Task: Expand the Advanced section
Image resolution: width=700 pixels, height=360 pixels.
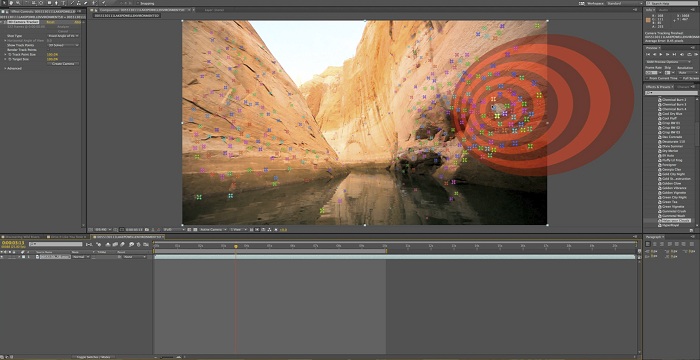Action: (5, 68)
